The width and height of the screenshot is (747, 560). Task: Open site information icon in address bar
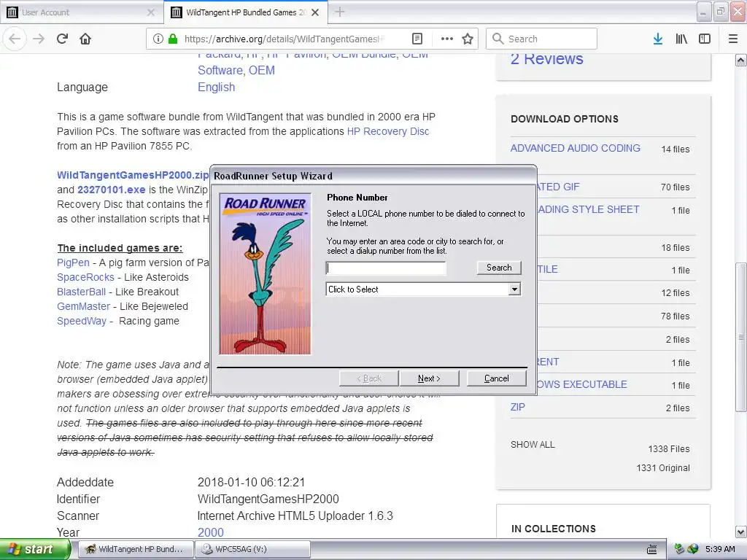point(158,39)
